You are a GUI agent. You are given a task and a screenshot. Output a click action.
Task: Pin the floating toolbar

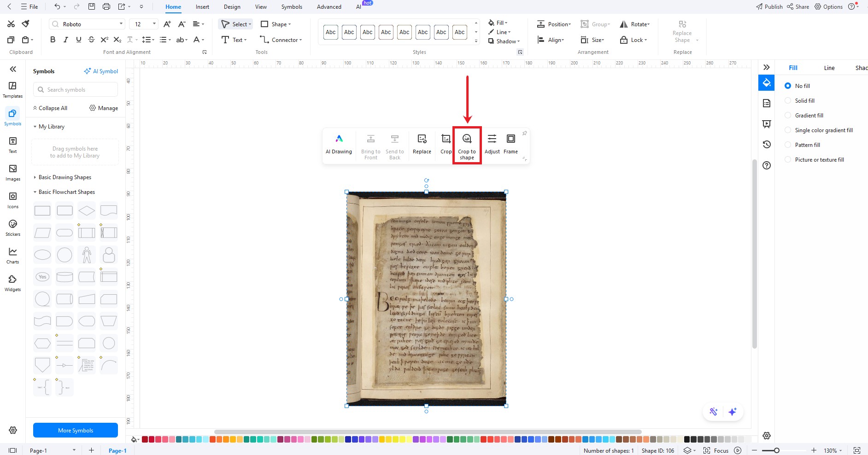point(524,133)
